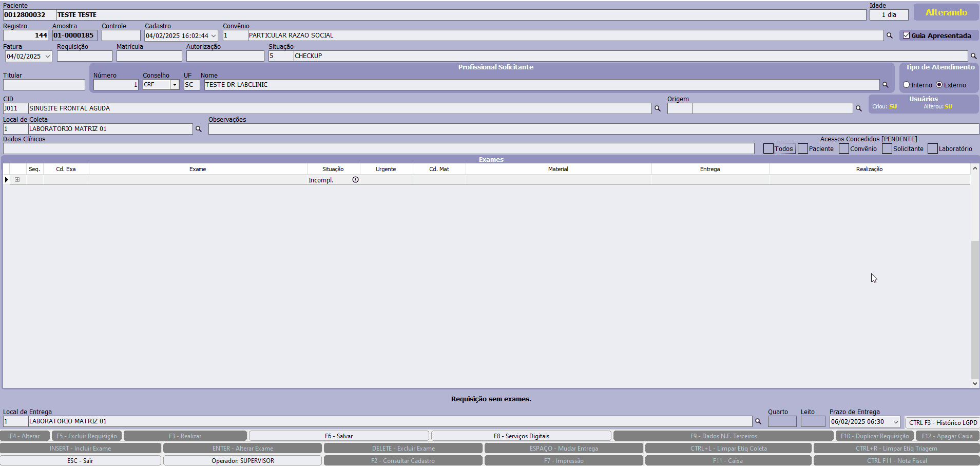Click the Exame column header
Screen dimensions: 980x466
point(198,169)
